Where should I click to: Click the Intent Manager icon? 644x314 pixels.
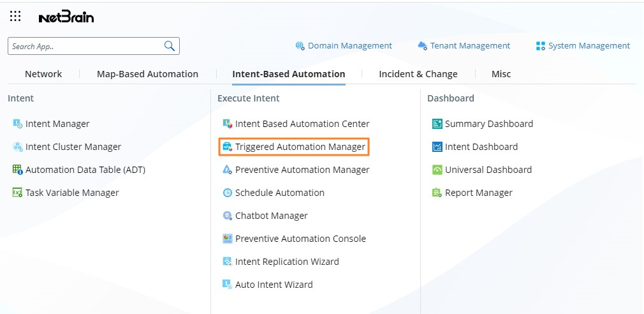point(18,124)
